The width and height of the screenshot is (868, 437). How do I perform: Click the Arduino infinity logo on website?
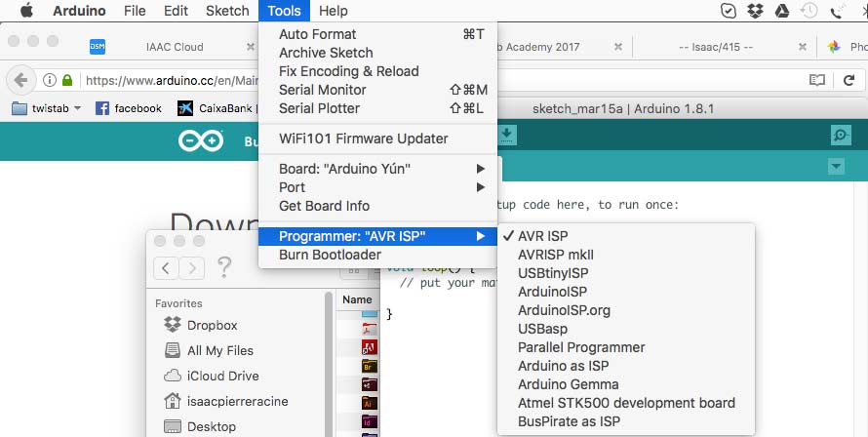pos(201,141)
